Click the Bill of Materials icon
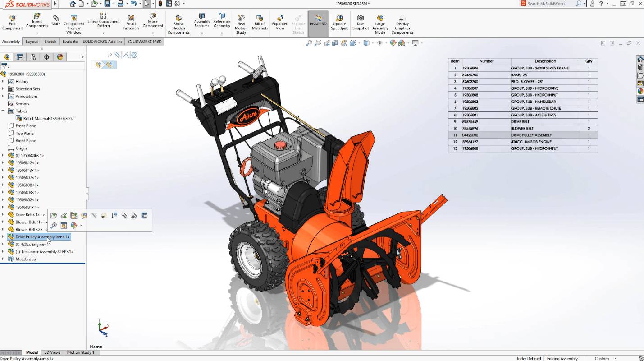Screen dimensions: 644x361 click(x=260, y=22)
